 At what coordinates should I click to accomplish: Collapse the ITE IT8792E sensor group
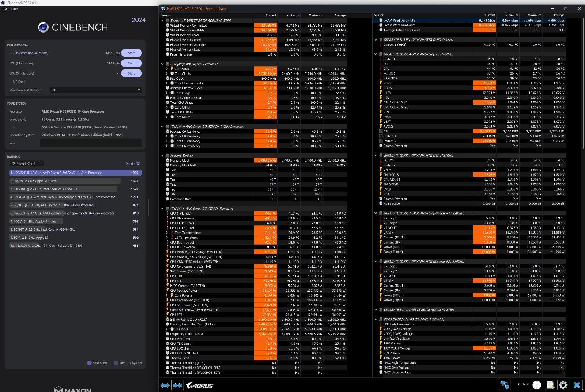(375, 155)
